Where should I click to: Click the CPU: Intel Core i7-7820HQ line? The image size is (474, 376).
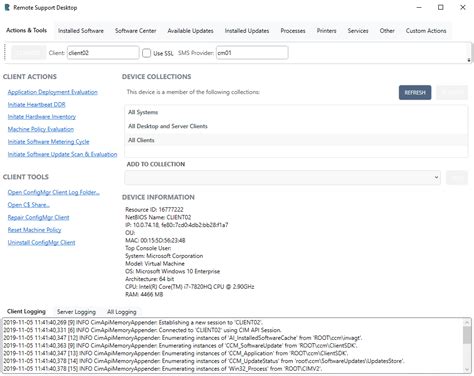point(190,287)
